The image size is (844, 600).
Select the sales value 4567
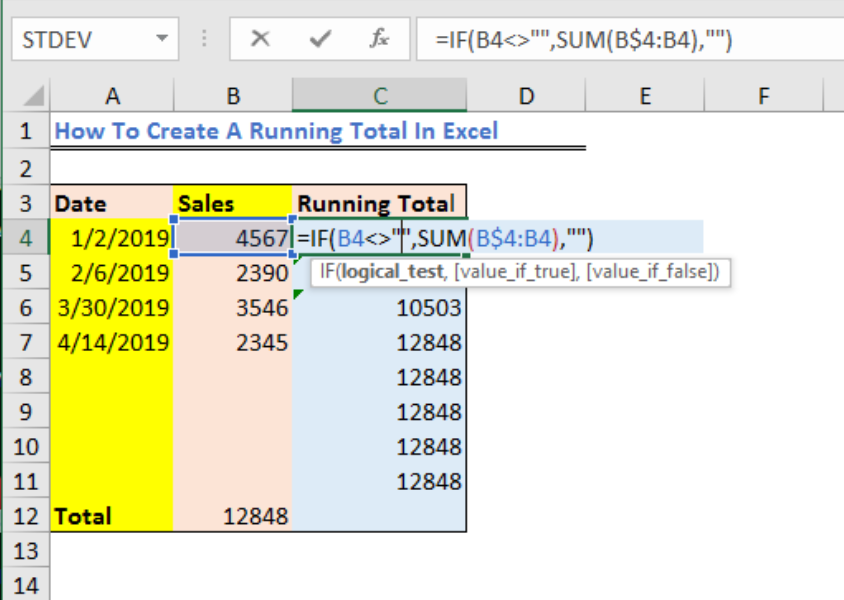(x=233, y=237)
